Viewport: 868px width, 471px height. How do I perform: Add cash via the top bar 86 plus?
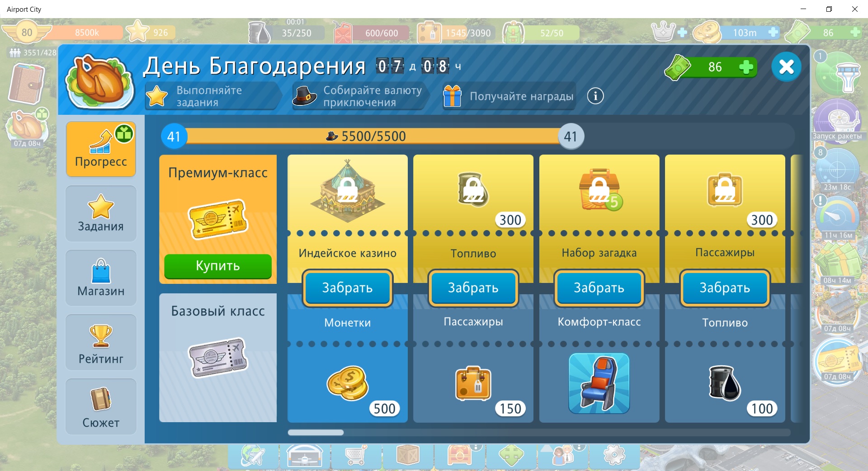tap(855, 33)
